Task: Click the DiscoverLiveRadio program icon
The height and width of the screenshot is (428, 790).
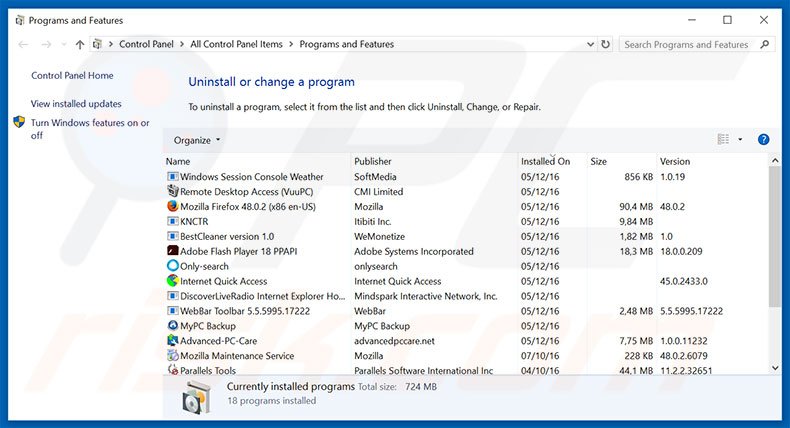Action: coord(172,296)
